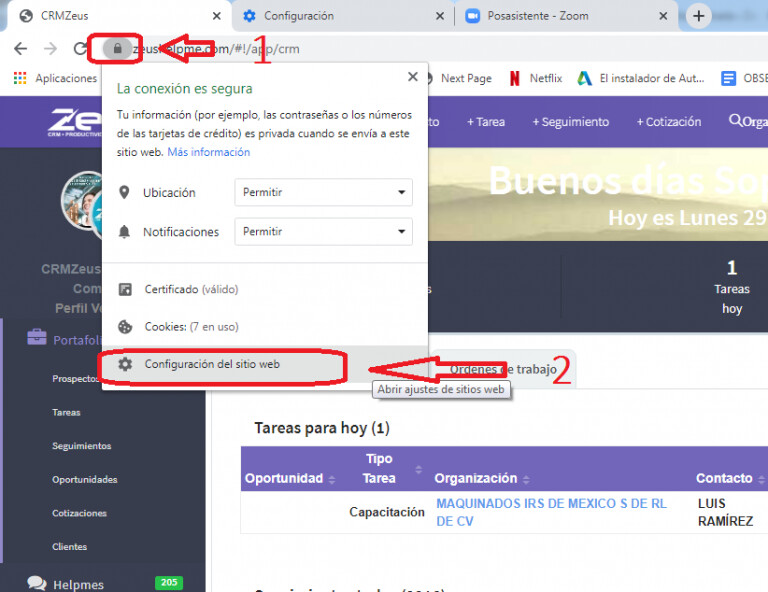This screenshot has height=592, width=768.
Task: Open the Netflix bookmark
Action: click(x=536, y=78)
